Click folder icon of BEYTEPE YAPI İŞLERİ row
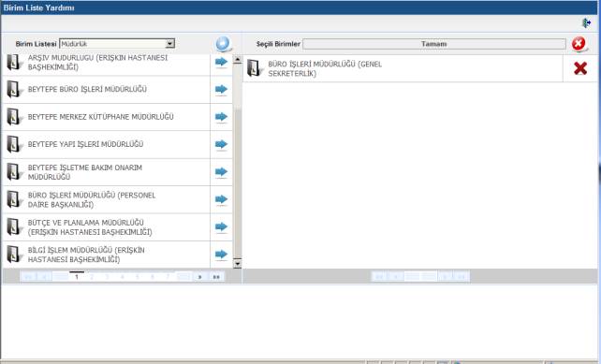The image size is (601, 364). 14,144
